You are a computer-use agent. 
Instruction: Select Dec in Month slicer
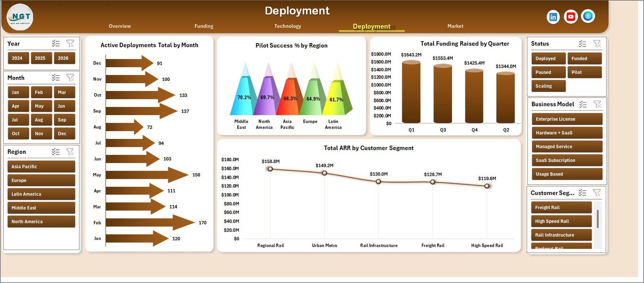(x=64, y=134)
